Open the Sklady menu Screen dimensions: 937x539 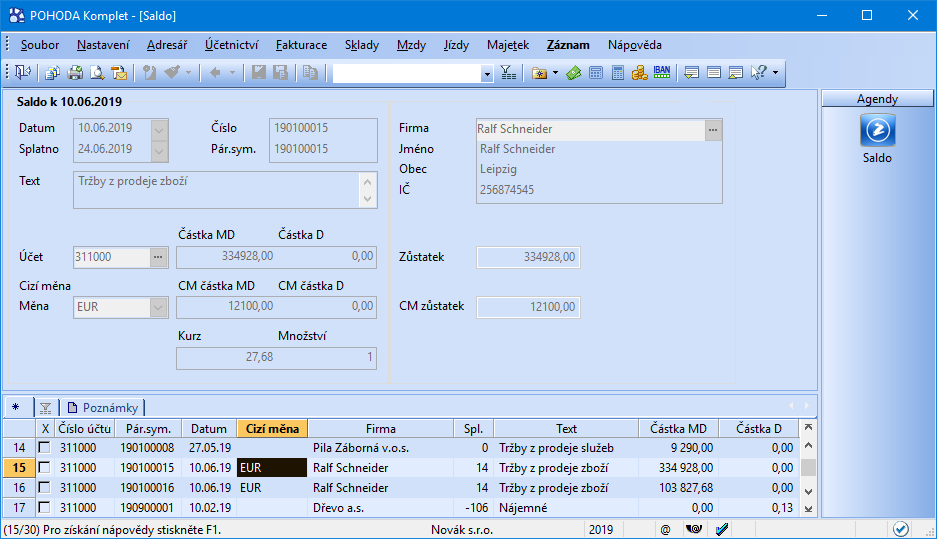(362, 45)
